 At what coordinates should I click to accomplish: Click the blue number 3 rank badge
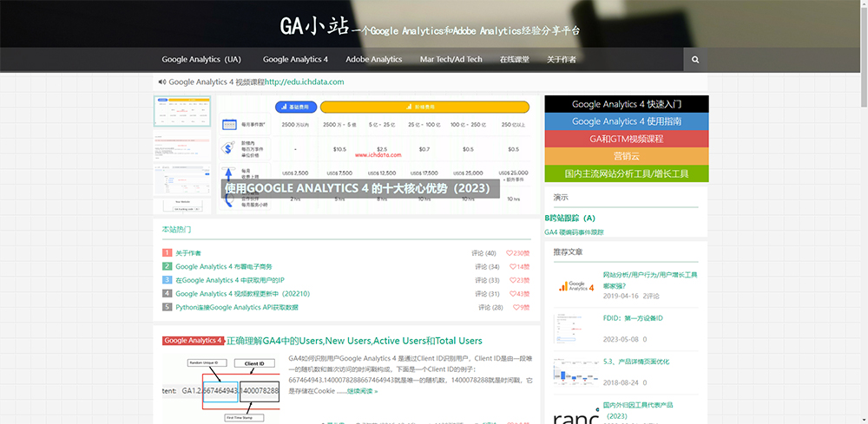pyautogui.click(x=168, y=280)
